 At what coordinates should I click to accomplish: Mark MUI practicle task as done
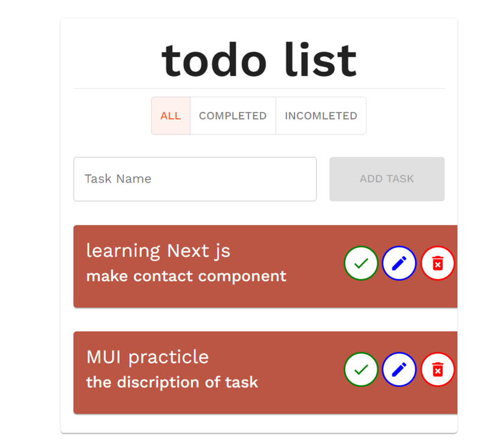(360, 369)
